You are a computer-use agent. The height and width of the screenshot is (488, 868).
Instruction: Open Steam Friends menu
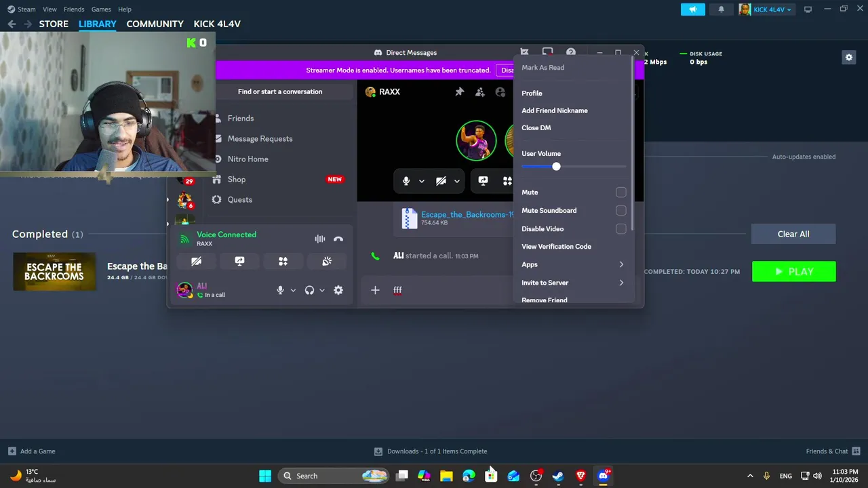(x=74, y=9)
